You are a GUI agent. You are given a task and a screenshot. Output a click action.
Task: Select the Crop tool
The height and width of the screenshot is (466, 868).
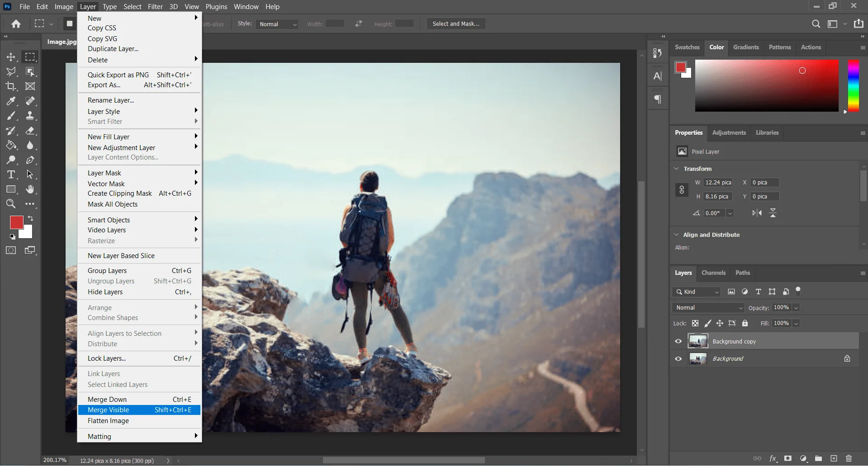click(x=11, y=86)
